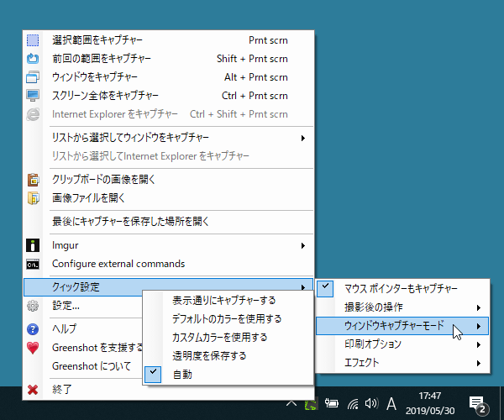Screen dimensions: 504x420
Task: Select デフォルトのカラーを使用する mode
Action: coord(228,319)
